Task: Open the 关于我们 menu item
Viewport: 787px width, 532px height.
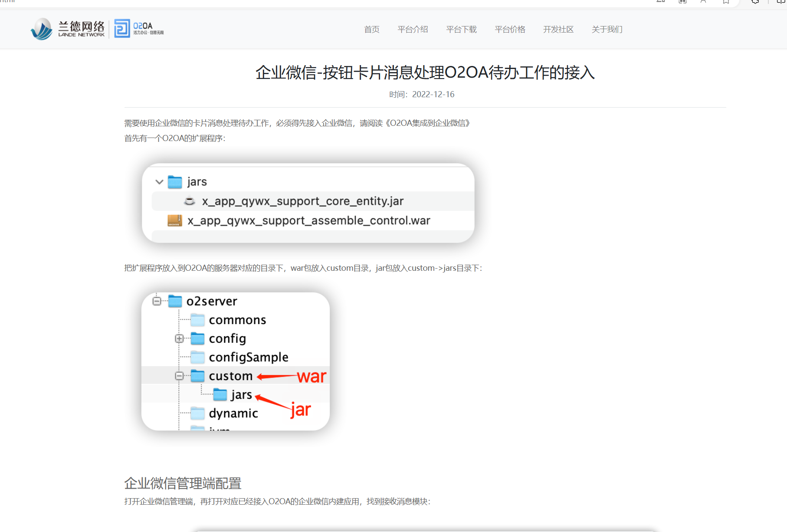Action: tap(607, 30)
